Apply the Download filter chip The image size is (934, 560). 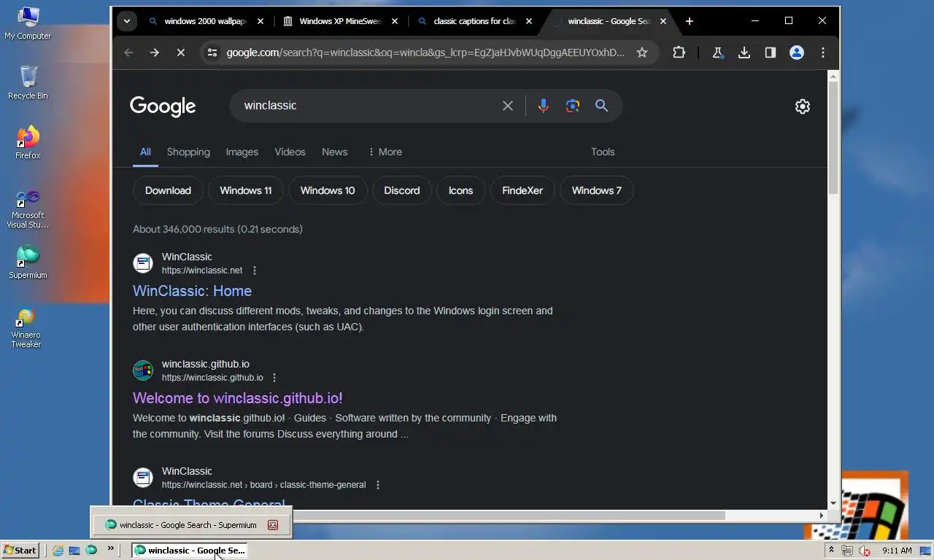[x=168, y=190]
